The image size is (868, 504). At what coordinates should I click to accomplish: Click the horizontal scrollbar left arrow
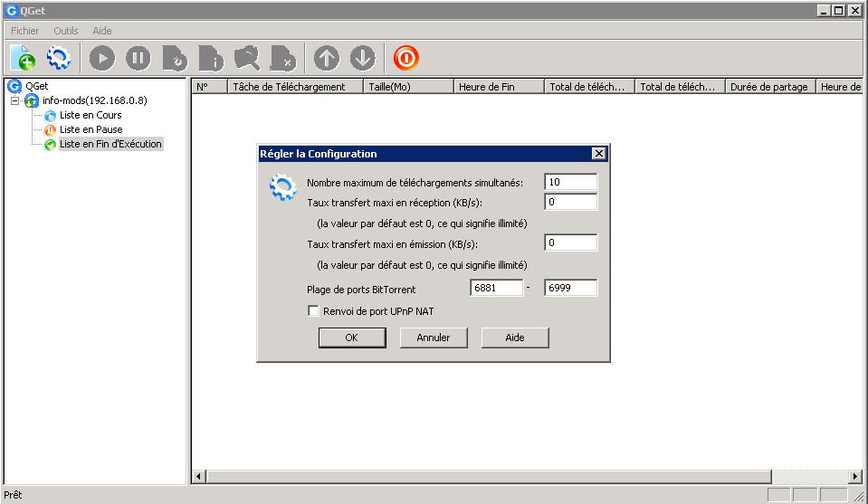199,476
